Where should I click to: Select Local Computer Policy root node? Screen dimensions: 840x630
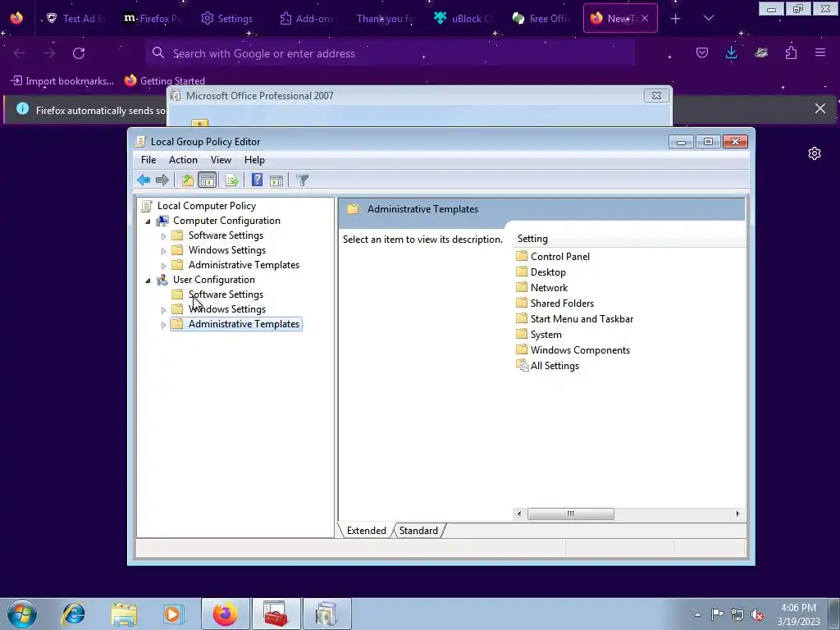tap(206, 206)
